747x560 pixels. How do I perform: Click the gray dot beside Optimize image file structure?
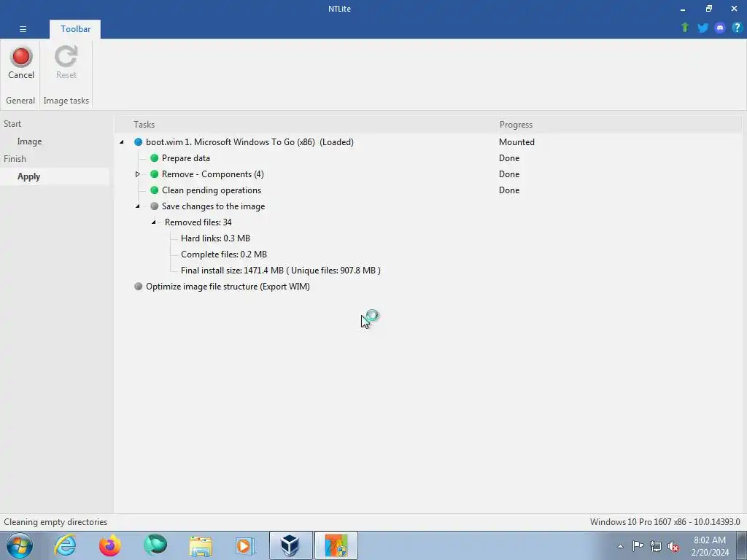click(138, 286)
